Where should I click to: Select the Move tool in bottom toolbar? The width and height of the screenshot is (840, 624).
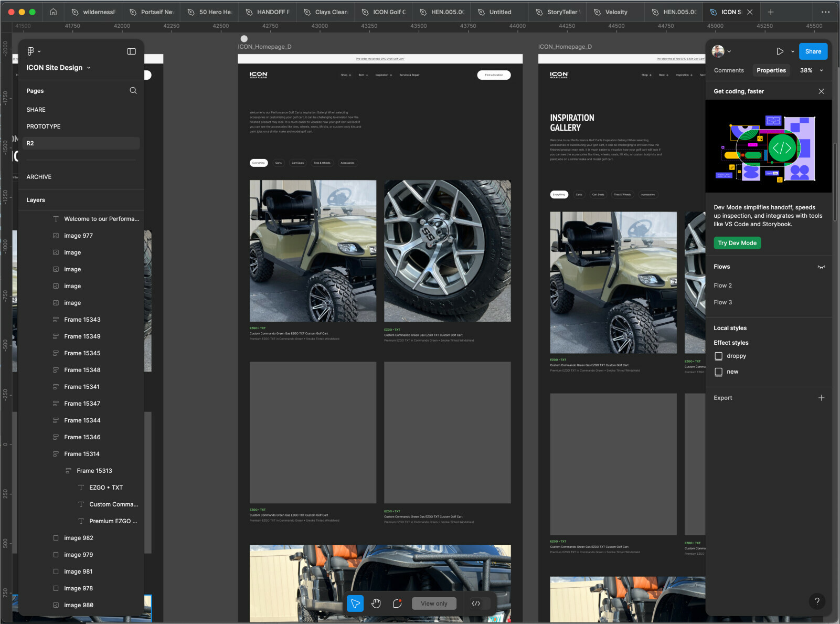pyautogui.click(x=355, y=604)
